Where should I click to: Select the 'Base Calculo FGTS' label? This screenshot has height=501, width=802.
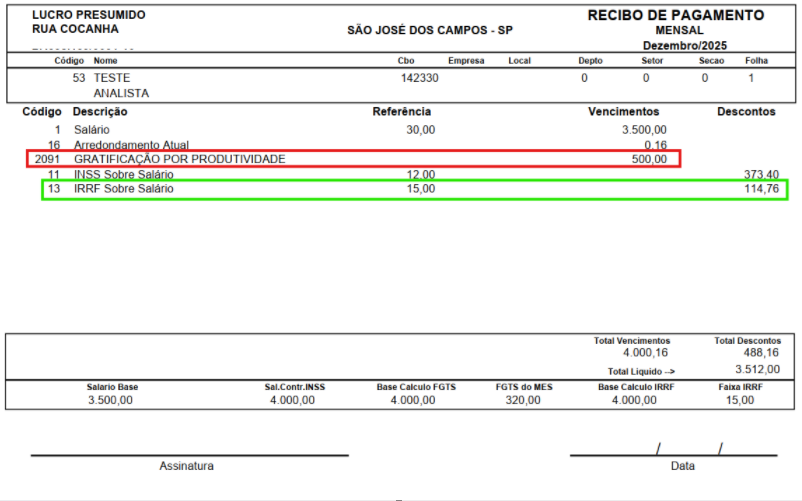(416, 387)
